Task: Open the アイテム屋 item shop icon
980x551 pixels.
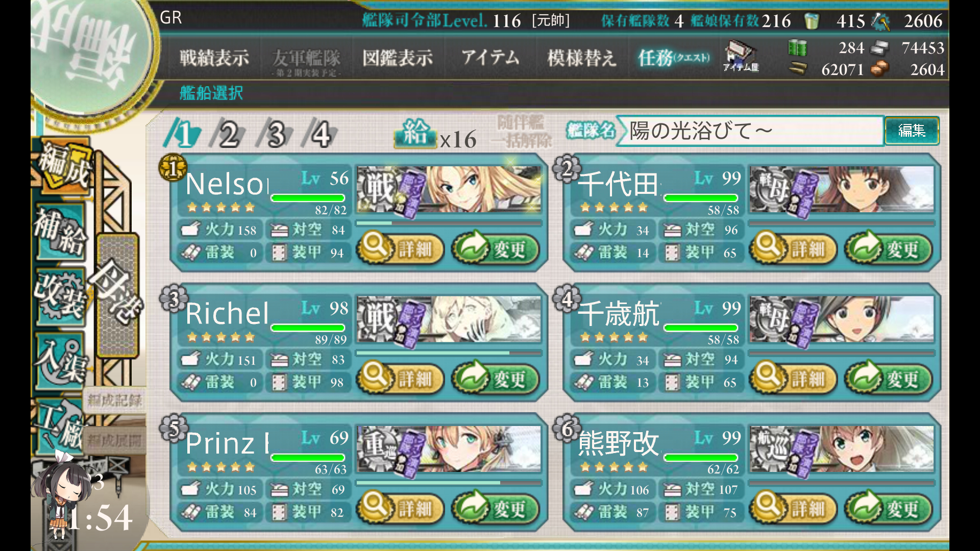Action: (x=741, y=57)
